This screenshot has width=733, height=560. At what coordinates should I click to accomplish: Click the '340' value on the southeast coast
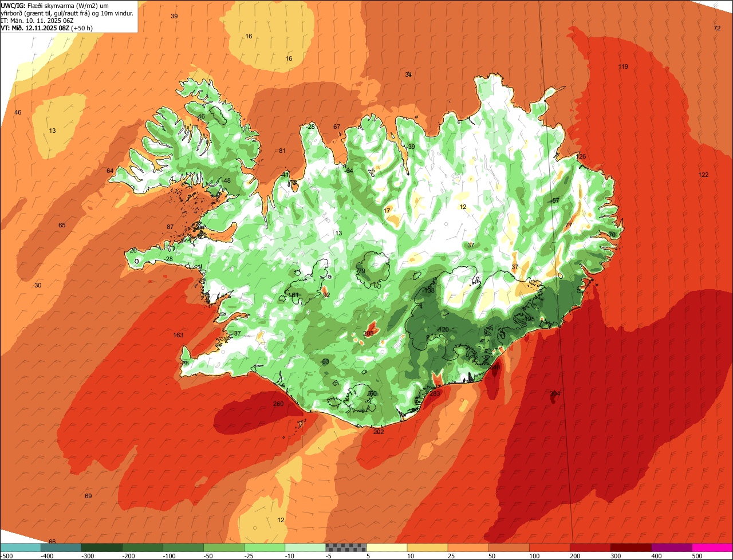coord(496,367)
